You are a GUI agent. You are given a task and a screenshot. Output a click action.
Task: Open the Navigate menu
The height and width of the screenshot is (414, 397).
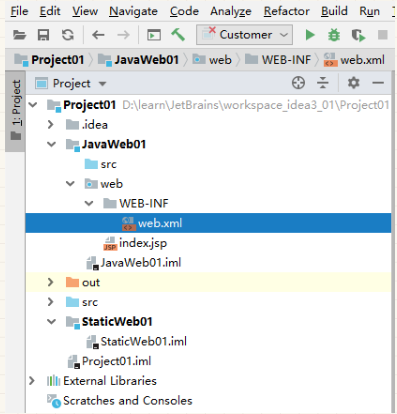pyautogui.click(x=133, y=11)
